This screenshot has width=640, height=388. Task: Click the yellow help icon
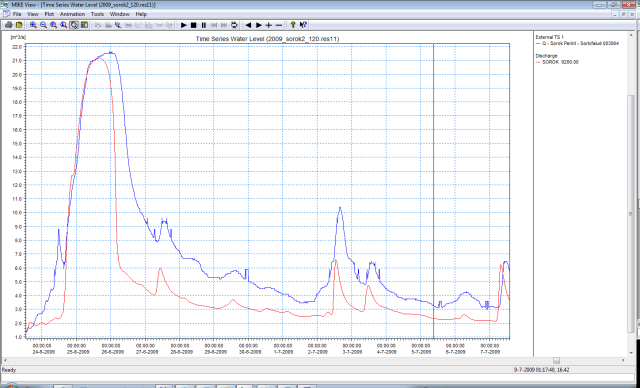(x=293, y=25)
